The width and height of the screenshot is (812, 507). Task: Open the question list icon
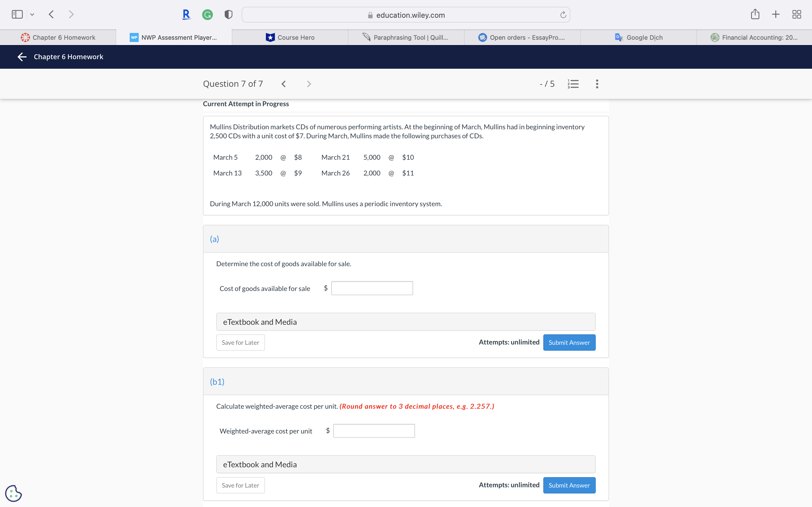click(x=573, y=84)
